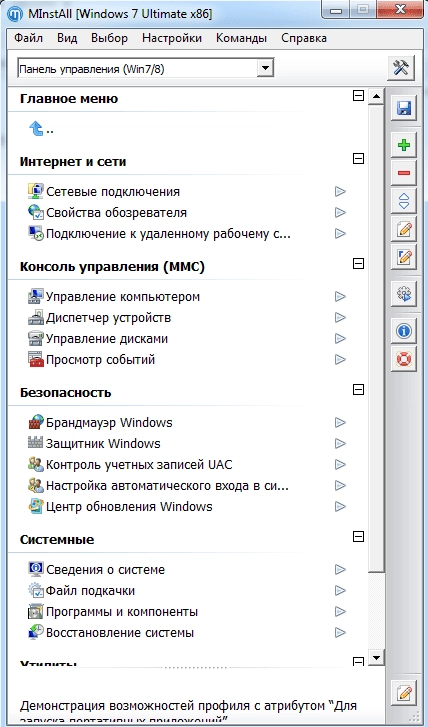Run Настройка автоматического входа with its arrow
Screen dimensions: 428x727
(x=340, y=485)
